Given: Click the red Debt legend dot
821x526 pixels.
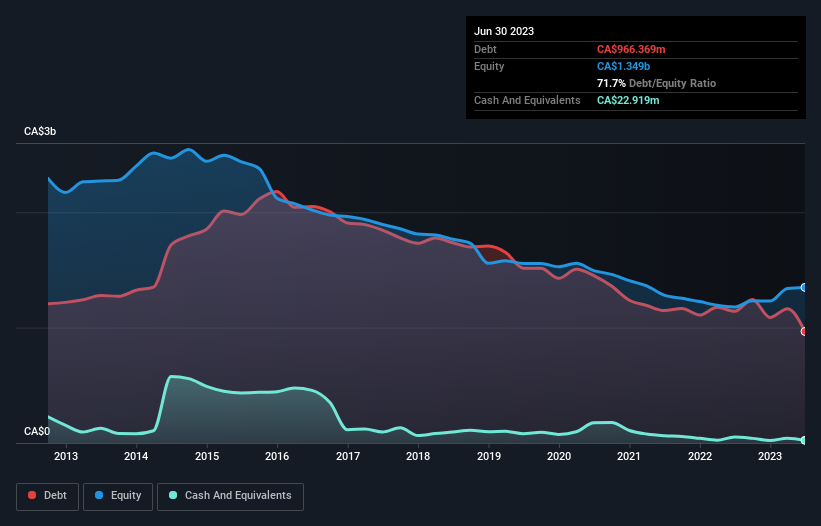Looking at the screenshot, I should [32, 495].
